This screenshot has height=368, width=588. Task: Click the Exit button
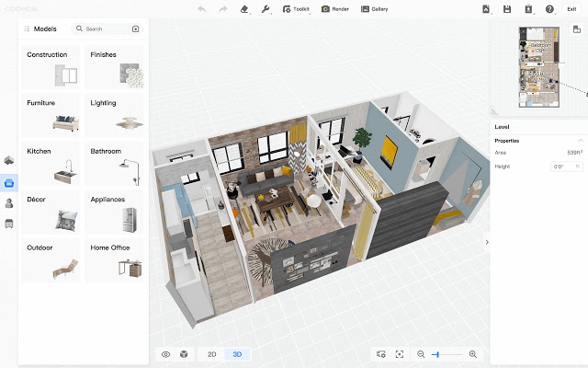tap(571, 8)
